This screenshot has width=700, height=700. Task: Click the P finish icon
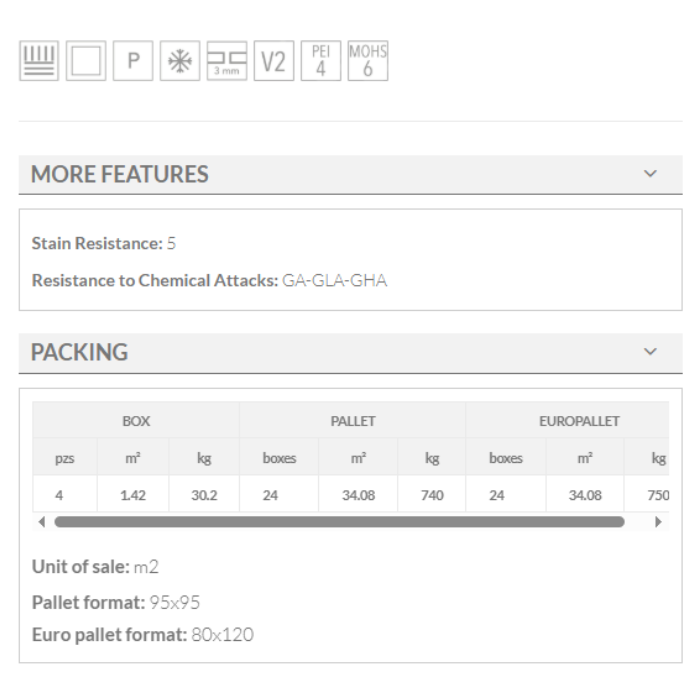[131, 61]
